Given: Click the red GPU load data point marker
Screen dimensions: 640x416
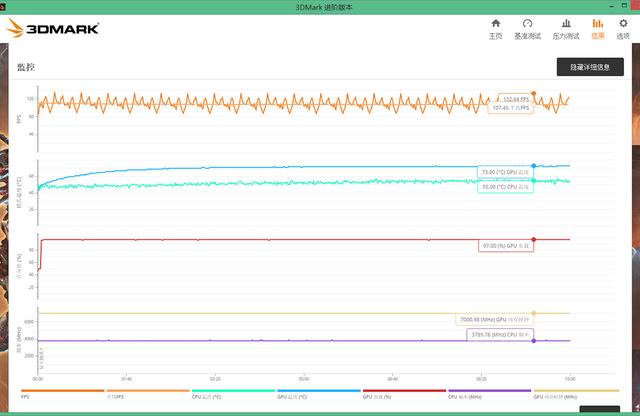Looking at the screenshot, I should click(x=533, y=239).
